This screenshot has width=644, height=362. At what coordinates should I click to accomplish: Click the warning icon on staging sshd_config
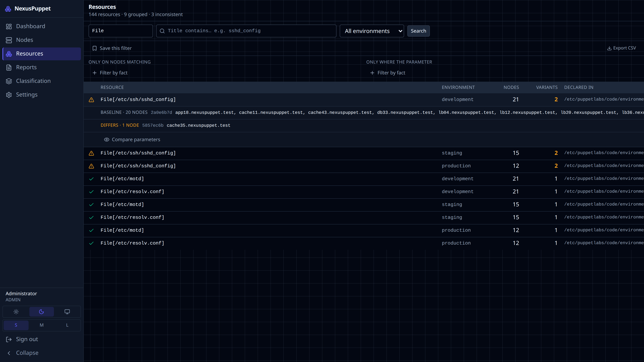[x=92, y=153]
